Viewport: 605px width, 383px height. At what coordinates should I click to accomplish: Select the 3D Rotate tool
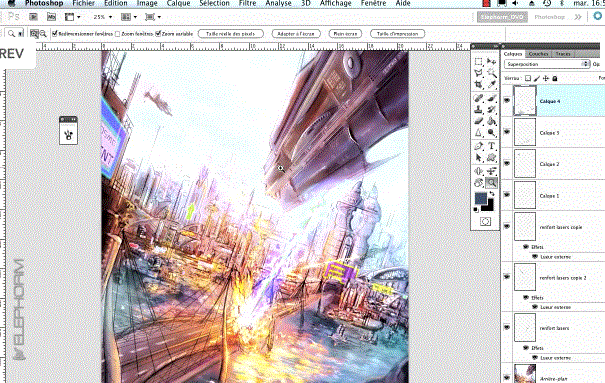coord(479,171)
